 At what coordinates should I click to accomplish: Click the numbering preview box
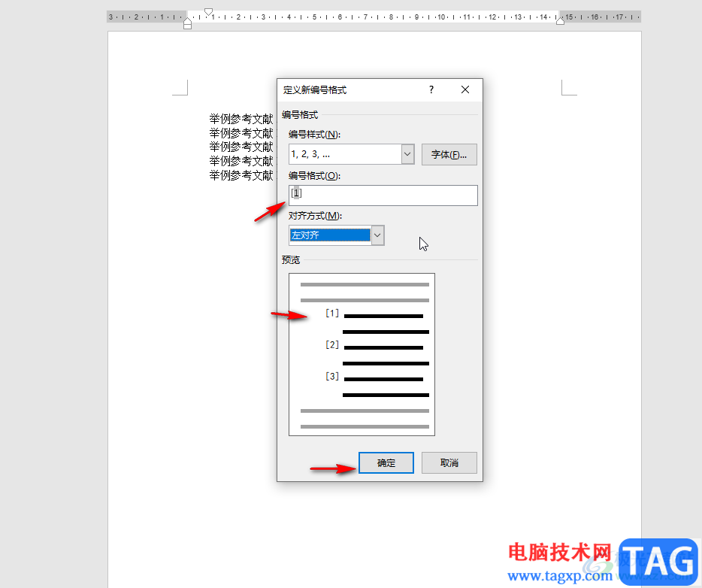tap(362, 354)
